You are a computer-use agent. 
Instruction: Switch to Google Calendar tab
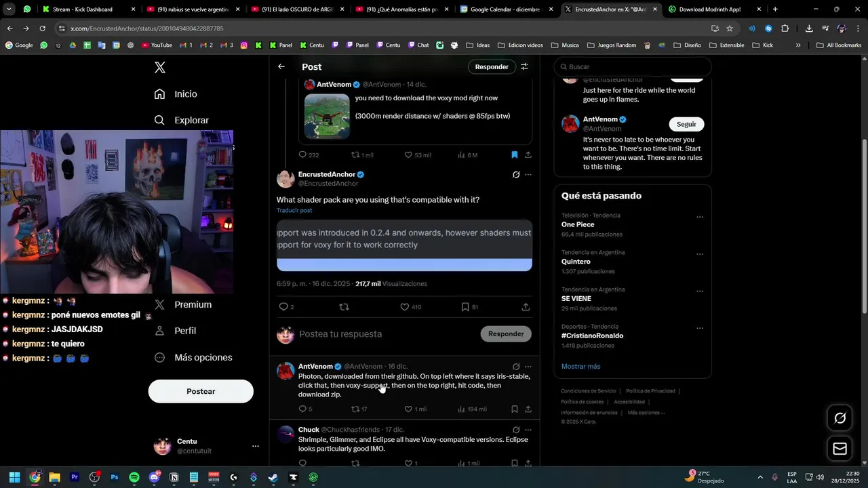(x=507, y=9)
